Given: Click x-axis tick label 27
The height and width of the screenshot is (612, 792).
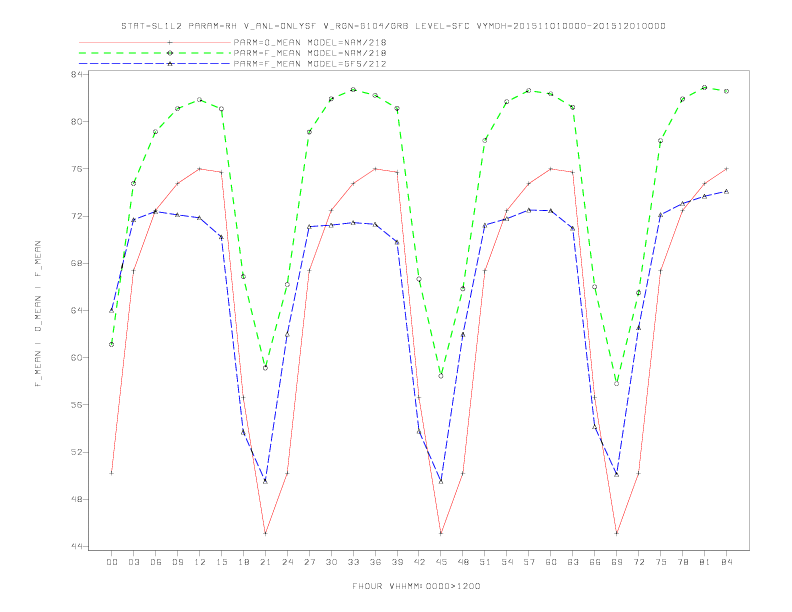Looking at the screenshot, I should coord(309,562).
